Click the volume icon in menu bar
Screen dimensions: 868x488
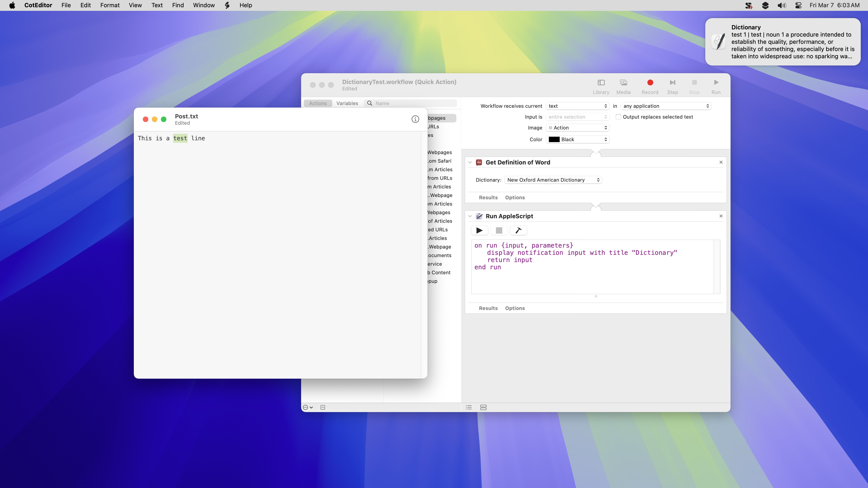click(x=781, y=5)
